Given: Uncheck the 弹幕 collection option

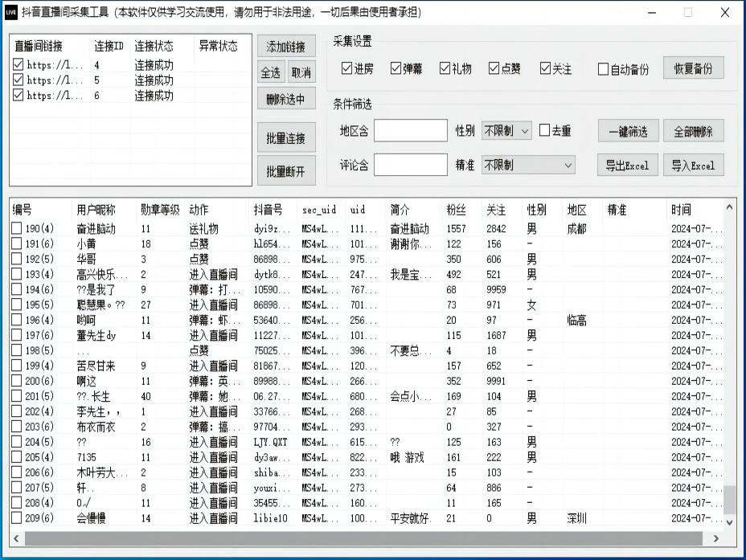Looking at the screenshot, I should tap(396, 69).
